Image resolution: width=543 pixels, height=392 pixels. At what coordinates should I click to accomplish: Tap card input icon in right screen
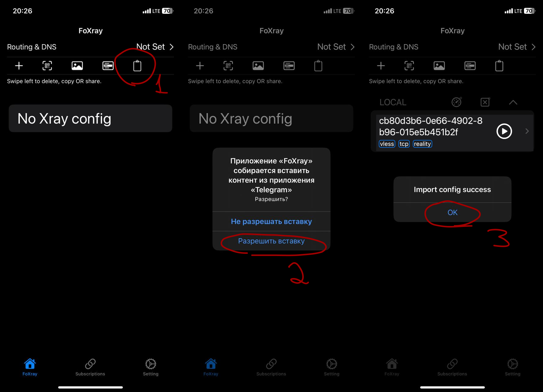(470, 66)
